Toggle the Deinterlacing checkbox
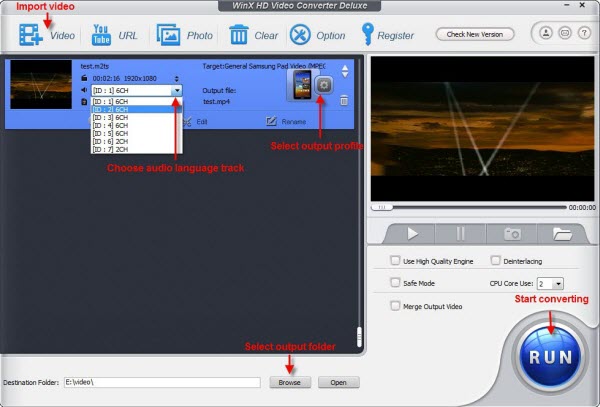 point(495,260)
